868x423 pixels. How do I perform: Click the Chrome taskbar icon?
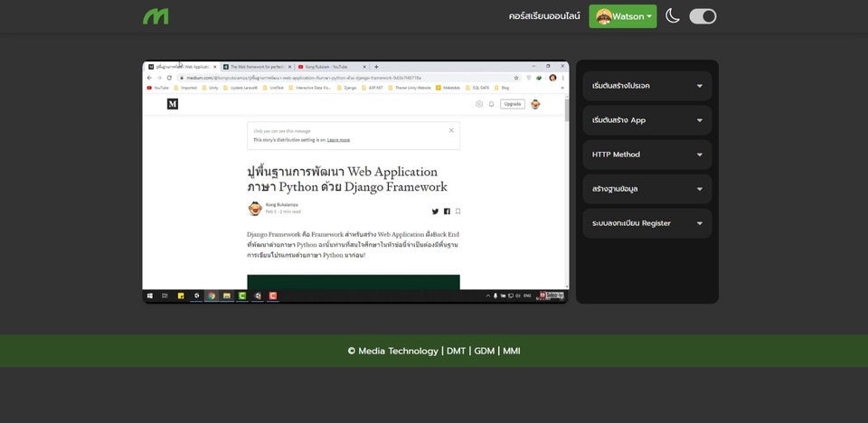[212, 296]
